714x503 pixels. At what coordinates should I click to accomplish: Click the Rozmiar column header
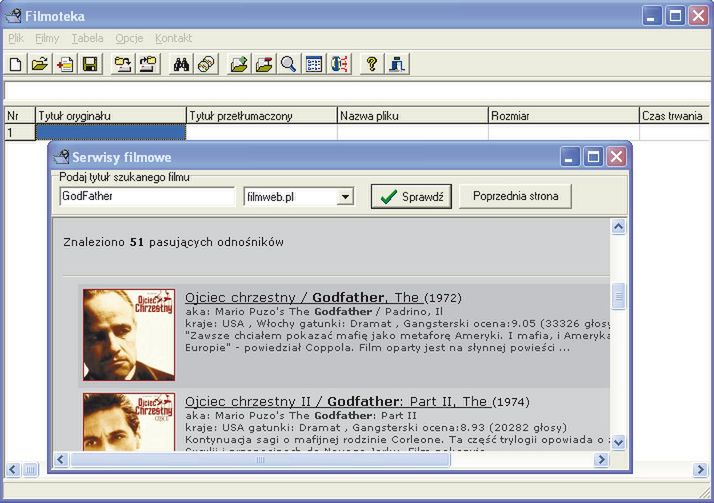pos(564,116)
